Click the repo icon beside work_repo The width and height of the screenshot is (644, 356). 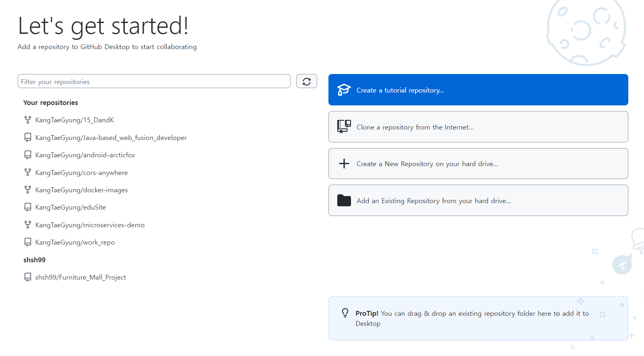(28, 242)
